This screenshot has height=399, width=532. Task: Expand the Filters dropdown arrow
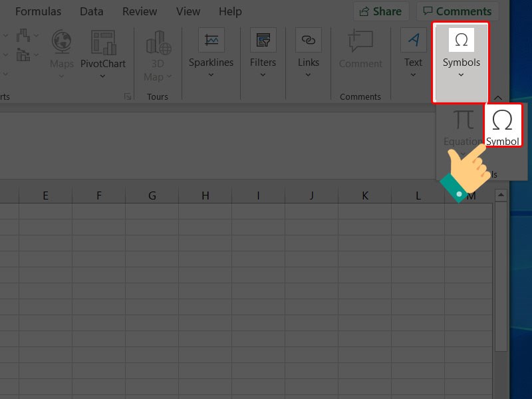pyautogui.click(x=263, y=74)
